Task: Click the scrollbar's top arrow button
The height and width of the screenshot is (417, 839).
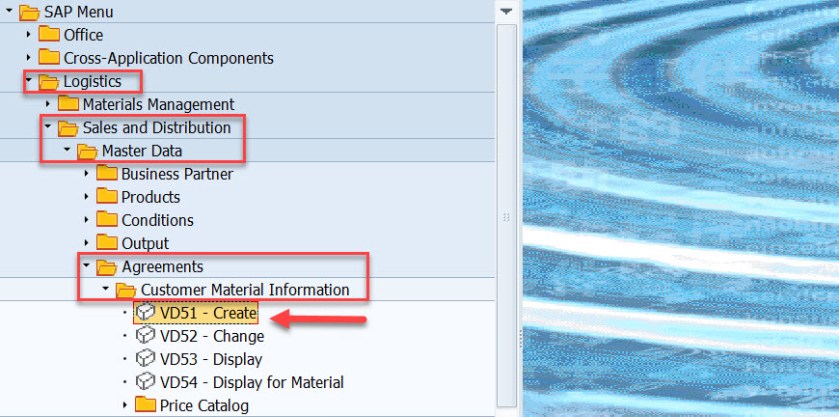Action: [x=506, y=11]
